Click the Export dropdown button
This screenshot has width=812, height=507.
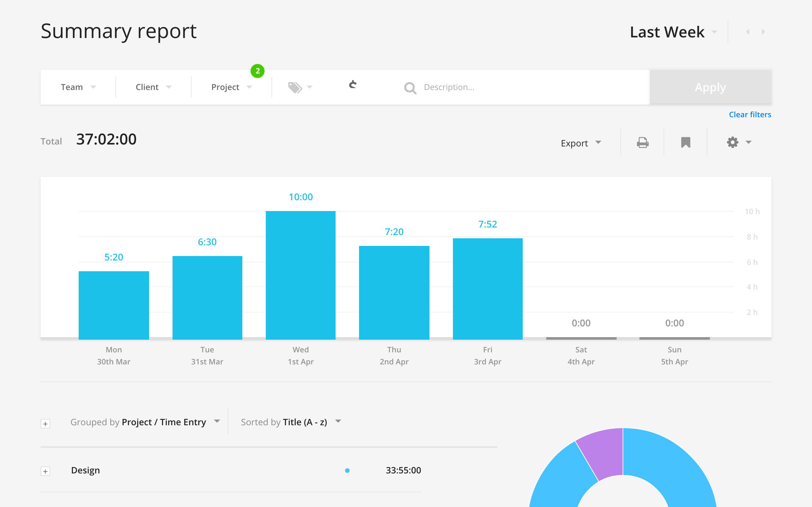pyautogui.click(x=580, y=143)
